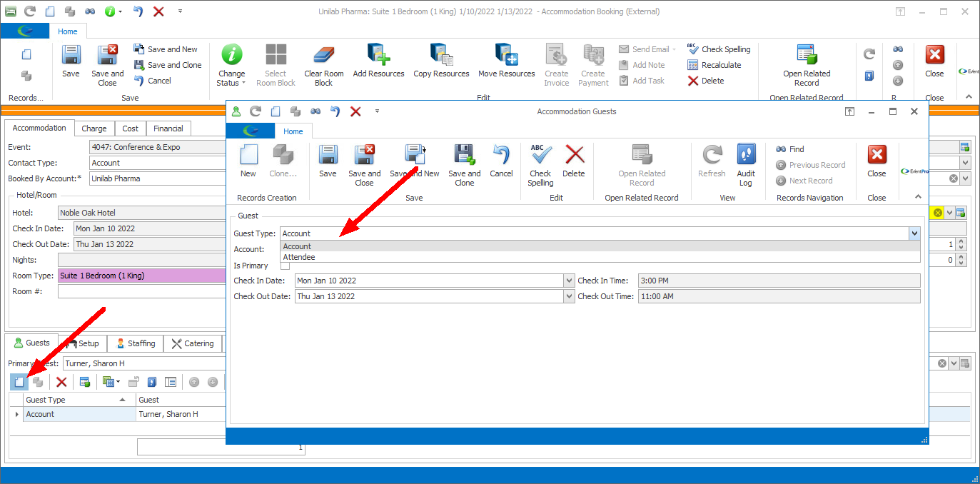Screen dimensions: 980x484
Task: Switch to the Cost tab
Action: (131, 128)
